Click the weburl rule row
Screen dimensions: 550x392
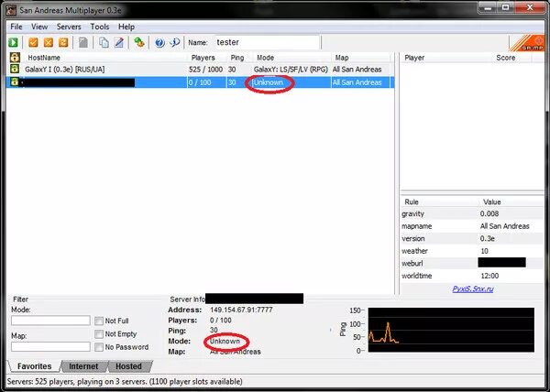(x=472, y=264)
